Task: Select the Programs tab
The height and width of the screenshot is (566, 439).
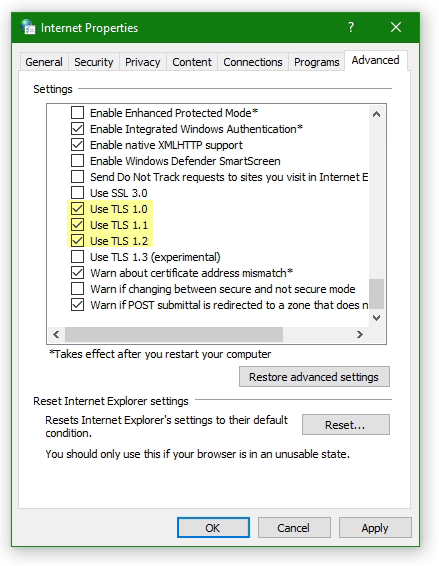Action: [x=317, y=62]
